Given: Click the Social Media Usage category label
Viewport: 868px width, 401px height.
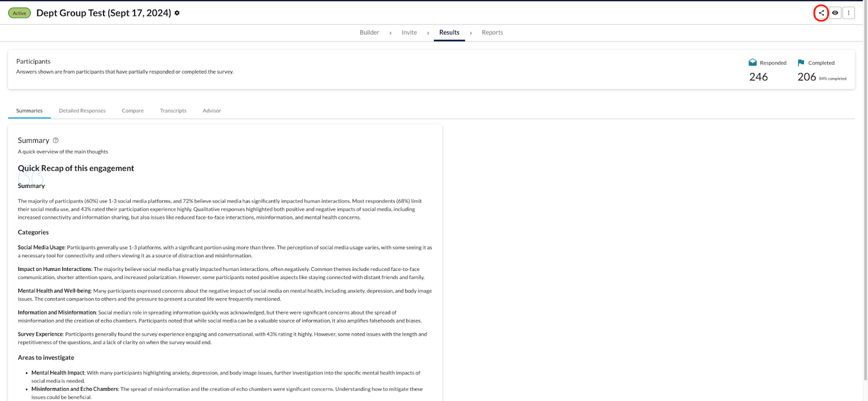Looking at the screenshot, I should pos(41,248).
